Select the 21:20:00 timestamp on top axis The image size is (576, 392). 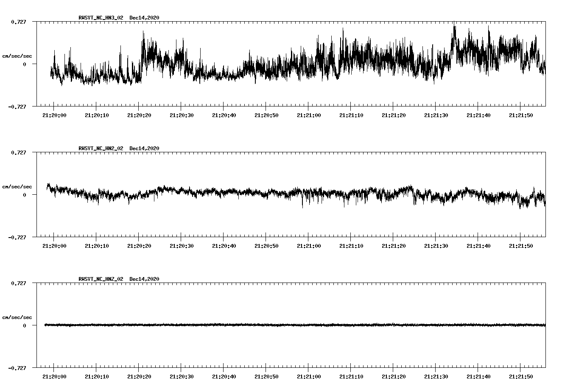[54, 114]
